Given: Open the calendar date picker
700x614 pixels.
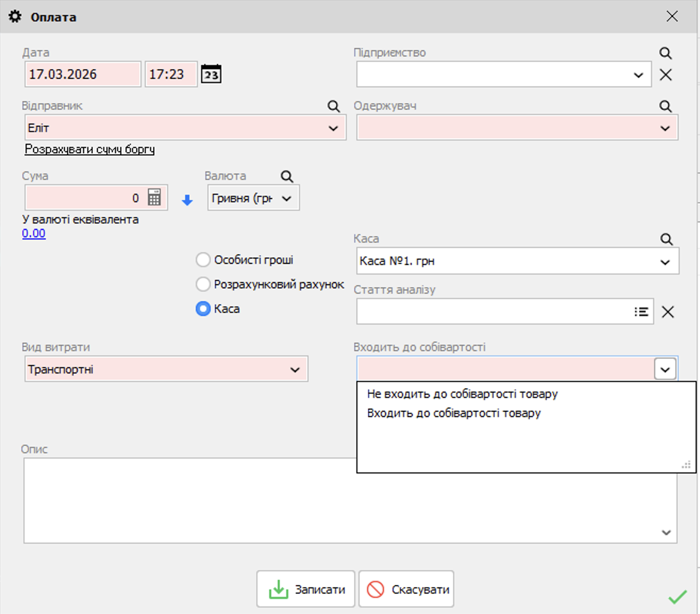Looking at the screenshot, I should click(x=210, y=74).
